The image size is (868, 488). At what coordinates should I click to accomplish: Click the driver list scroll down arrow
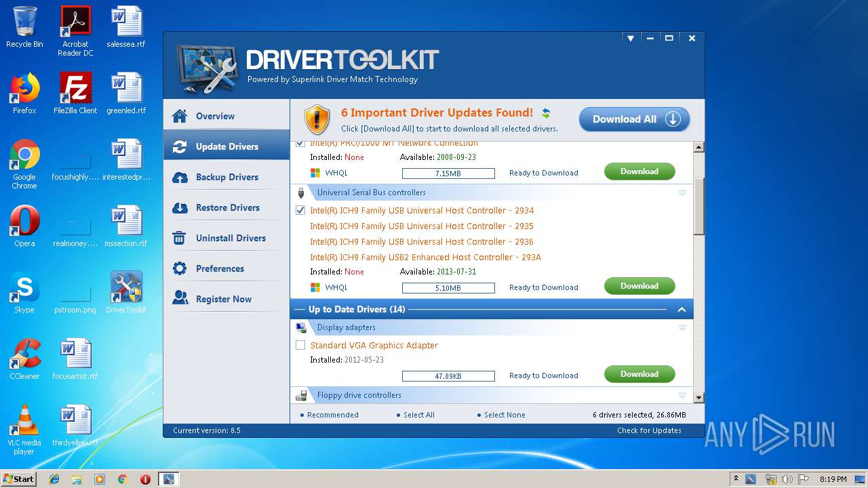pos(699,398)
